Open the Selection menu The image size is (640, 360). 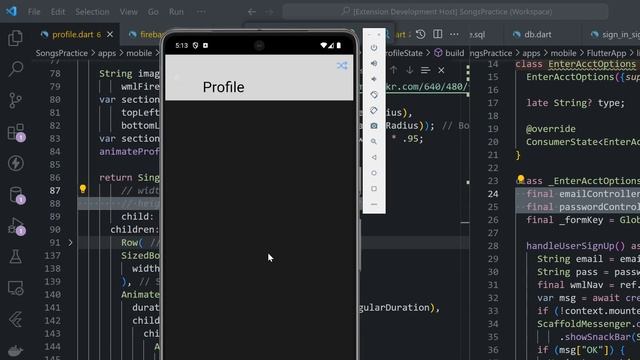[x=92, y=12]
